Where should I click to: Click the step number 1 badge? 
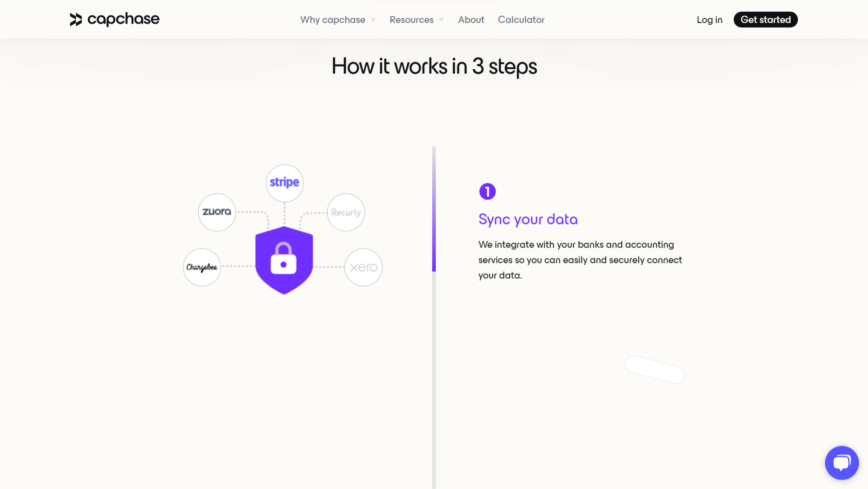pyautogui.click(x=487, y=191)
